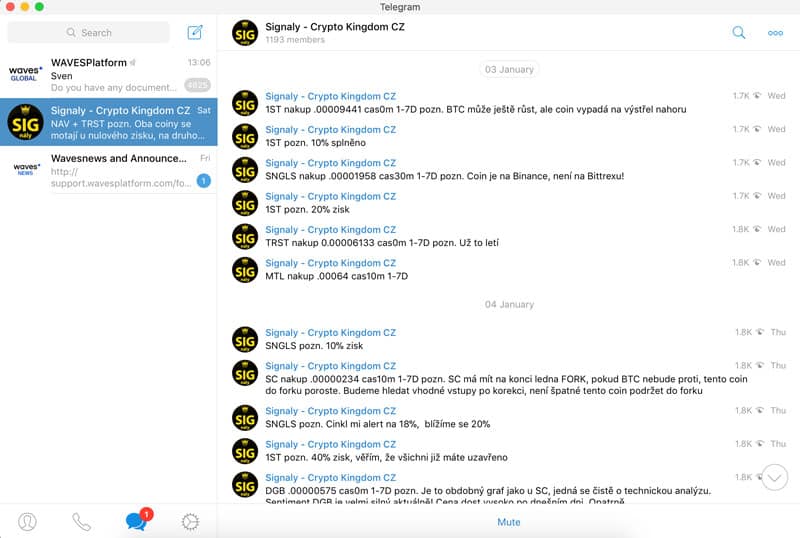Click message text 1ST pozn. 10% splněno
The width and height of the screenshot is (800, 538).
click(315, 143)
